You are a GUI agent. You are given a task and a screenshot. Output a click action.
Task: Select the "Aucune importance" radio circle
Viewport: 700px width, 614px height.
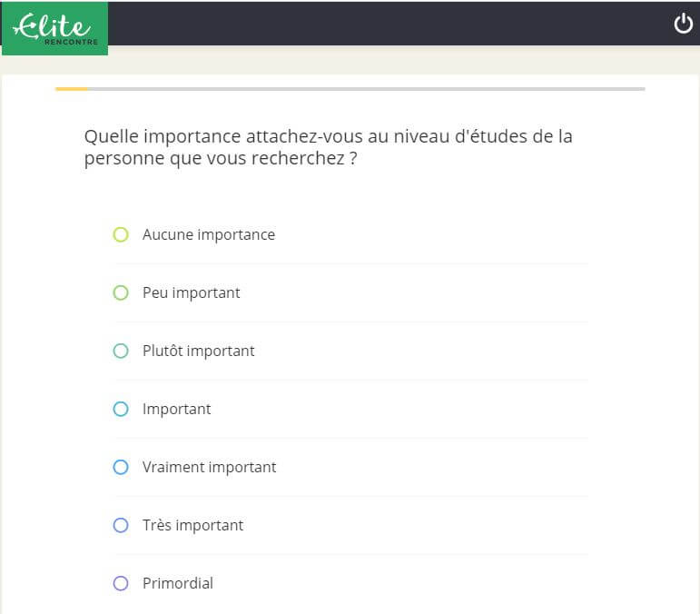121,235
